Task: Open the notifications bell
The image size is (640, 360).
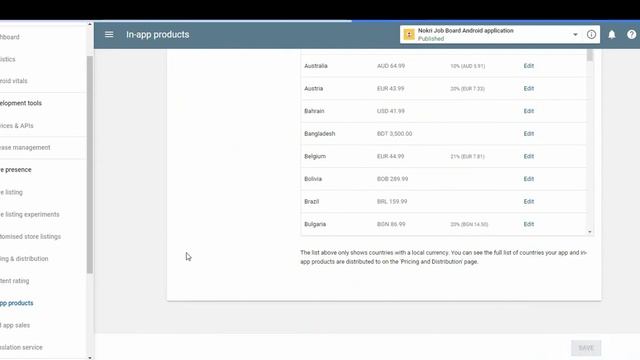Action: [x=611, y=35]
